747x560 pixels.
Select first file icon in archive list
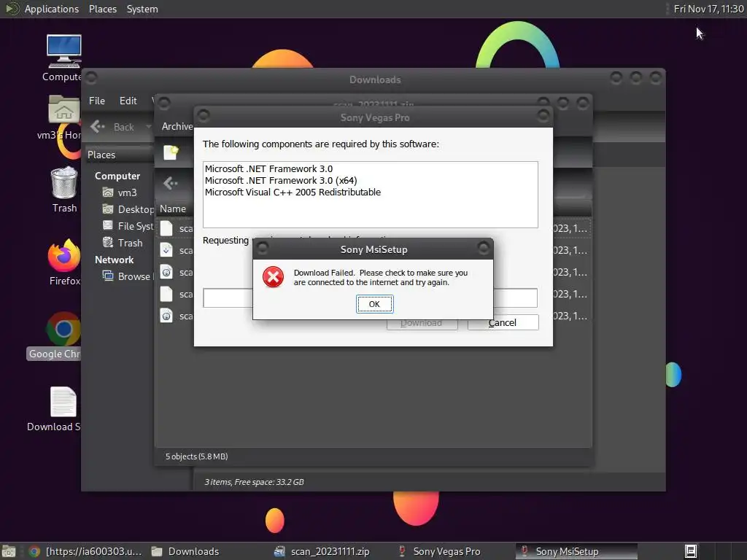166,228
